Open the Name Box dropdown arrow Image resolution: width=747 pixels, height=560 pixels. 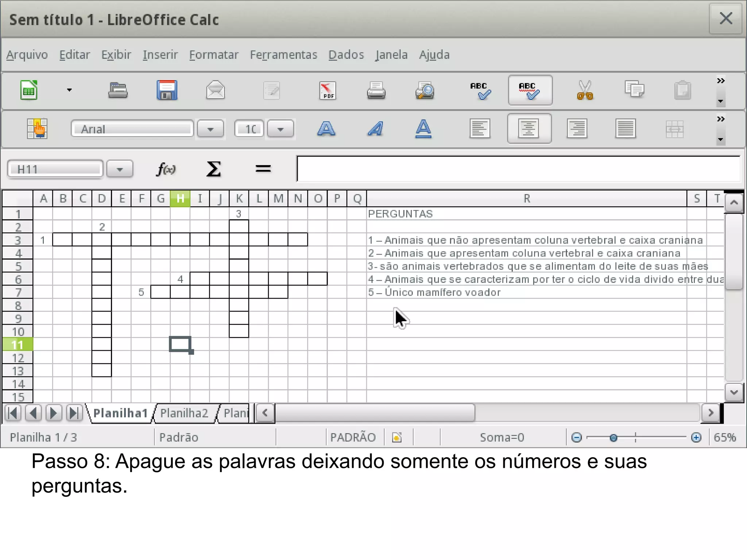tap(120, 170)
